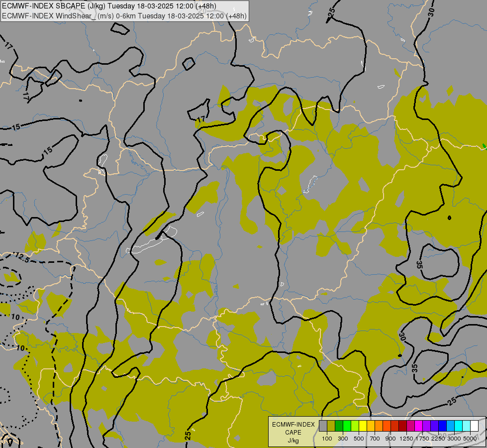The height and width of the screenshot is (448, 487).
Task: Click the legend value 900
Action: tap(390, 439)
